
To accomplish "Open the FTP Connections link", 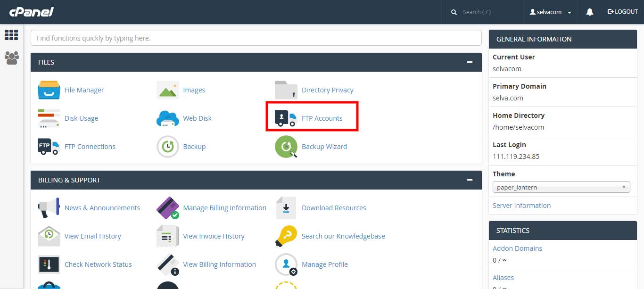I will point(90,147).
